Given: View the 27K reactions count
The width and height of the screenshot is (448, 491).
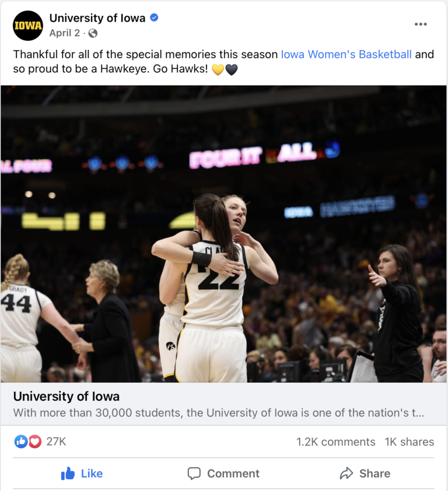Looking at the screenshot, I should 56,441.
